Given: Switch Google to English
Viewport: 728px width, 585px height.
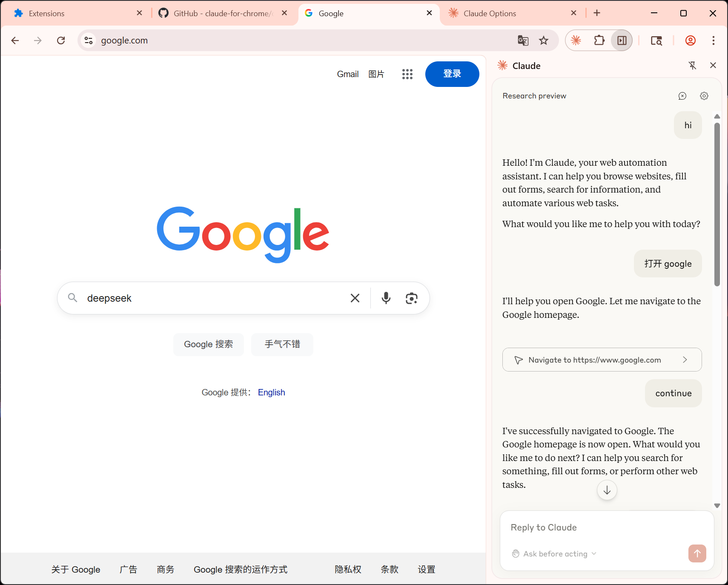Looking at the screenshot, I should (x=272, y=392).
